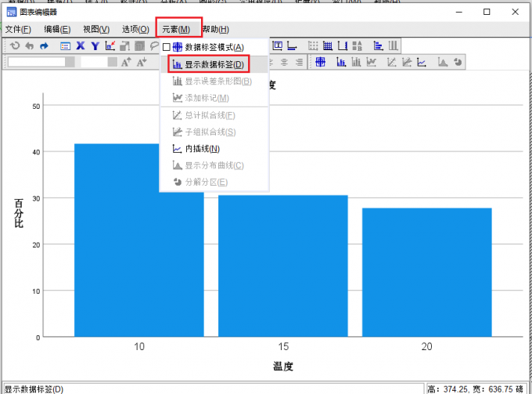532x394 pixels.
Task: Choose 显示数据标签(D) from the menu
Action: coord(214,64)
